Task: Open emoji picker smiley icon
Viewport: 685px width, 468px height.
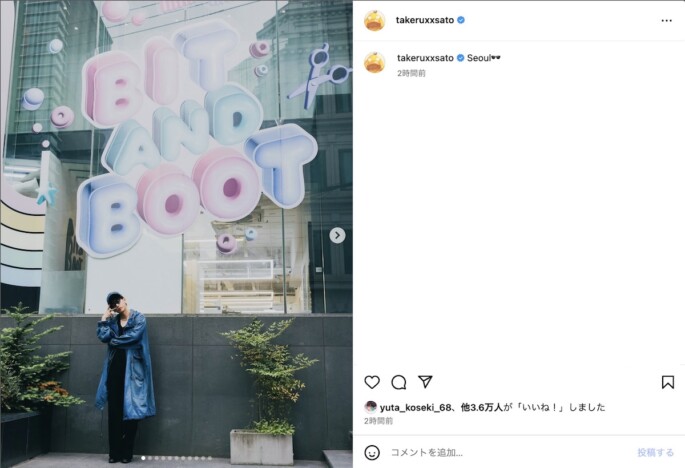Action: tap(372, 452)
